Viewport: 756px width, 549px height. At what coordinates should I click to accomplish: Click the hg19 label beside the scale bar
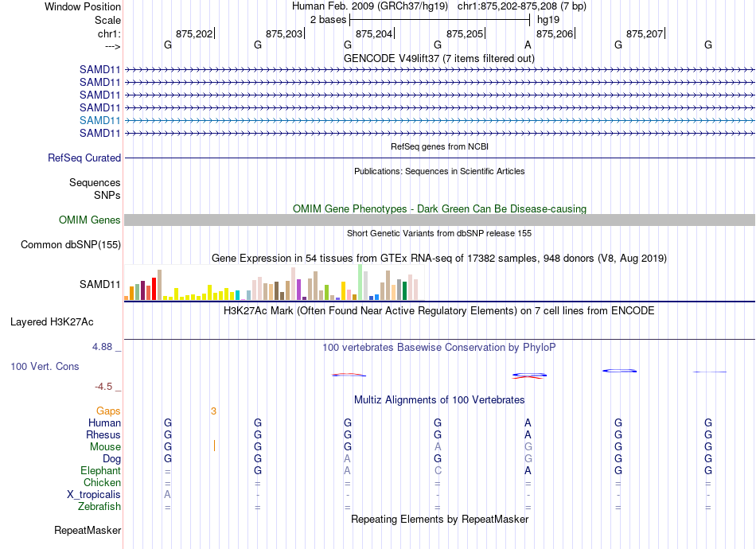[x=548, y=20]
